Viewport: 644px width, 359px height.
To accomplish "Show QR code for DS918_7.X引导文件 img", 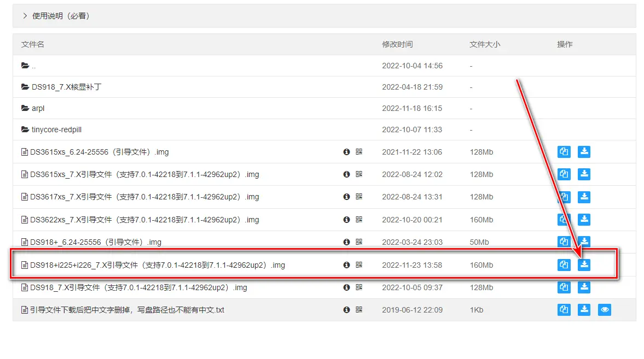I will pos(359,287).
